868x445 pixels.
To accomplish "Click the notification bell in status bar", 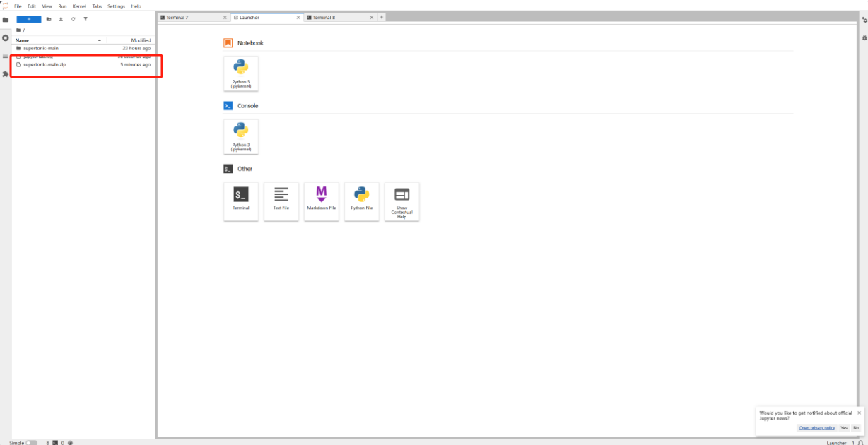I will (x=860, y=443).
